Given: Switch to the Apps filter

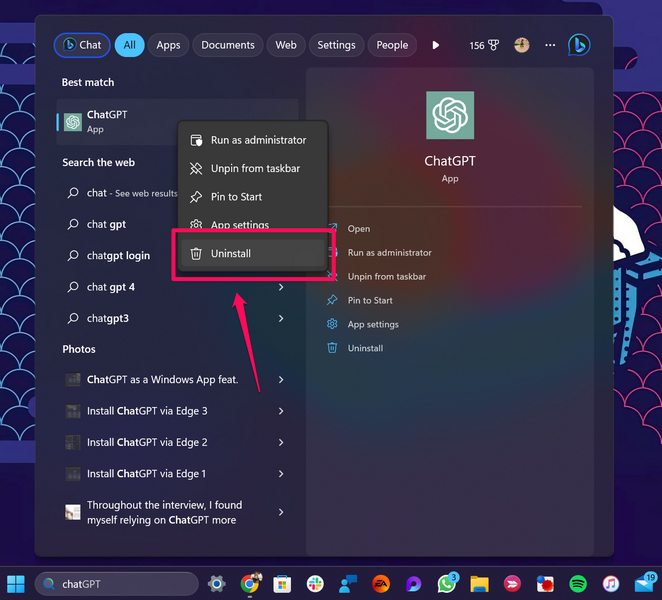Looking at the screenshot, I should click(x=168, y=45).
